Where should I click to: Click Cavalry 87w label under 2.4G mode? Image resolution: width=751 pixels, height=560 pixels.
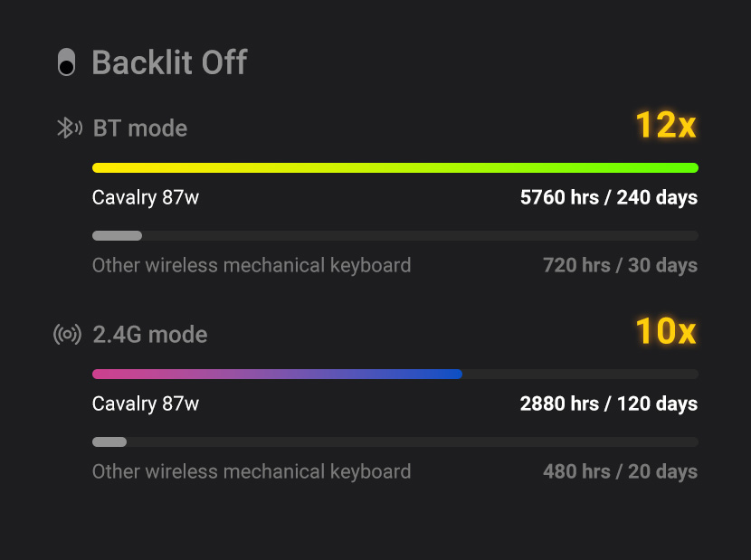146,403
